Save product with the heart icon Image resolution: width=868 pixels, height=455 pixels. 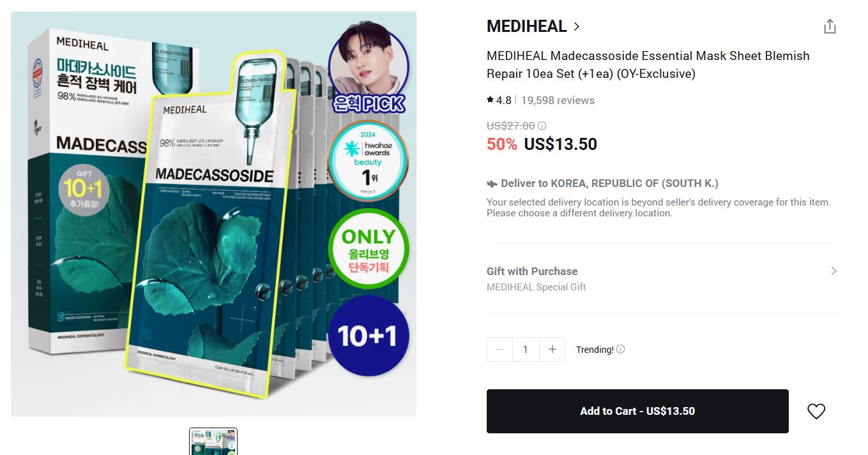(x=816, y=411)
